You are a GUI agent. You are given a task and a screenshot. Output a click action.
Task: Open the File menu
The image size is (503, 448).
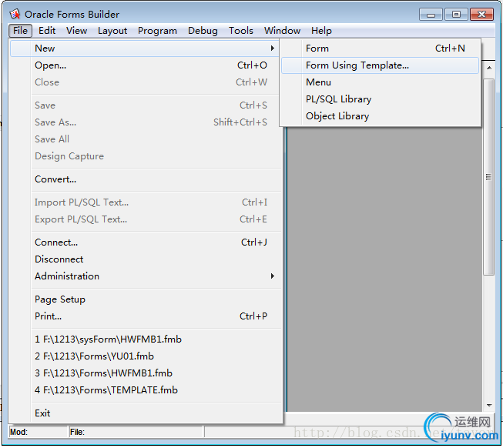pos(20,31)
